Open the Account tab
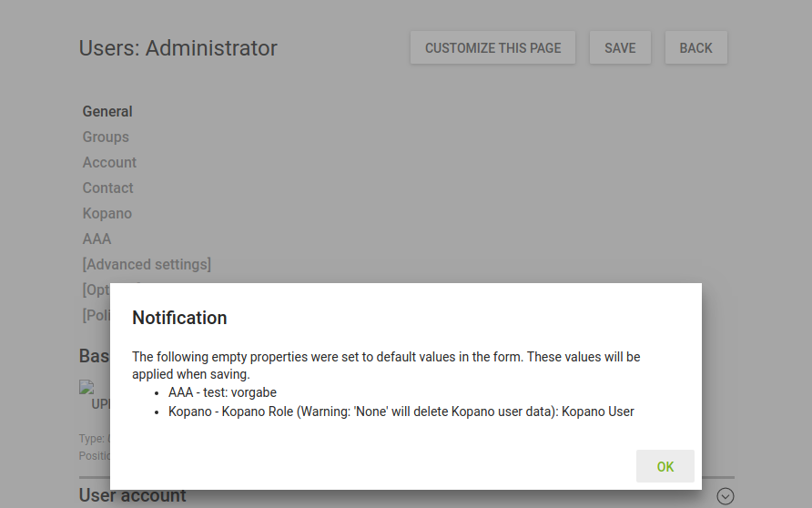Screen dimensions: 812x508 (109, 162)
